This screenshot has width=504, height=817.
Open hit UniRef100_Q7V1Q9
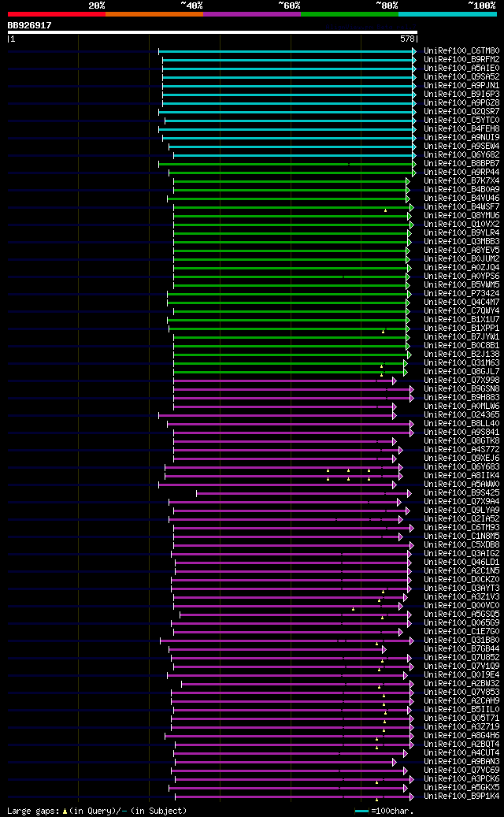tap(461, 667)
